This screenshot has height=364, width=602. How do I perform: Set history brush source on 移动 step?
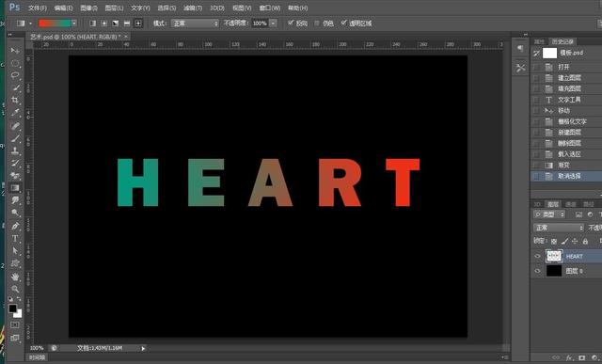pos(536,111)
